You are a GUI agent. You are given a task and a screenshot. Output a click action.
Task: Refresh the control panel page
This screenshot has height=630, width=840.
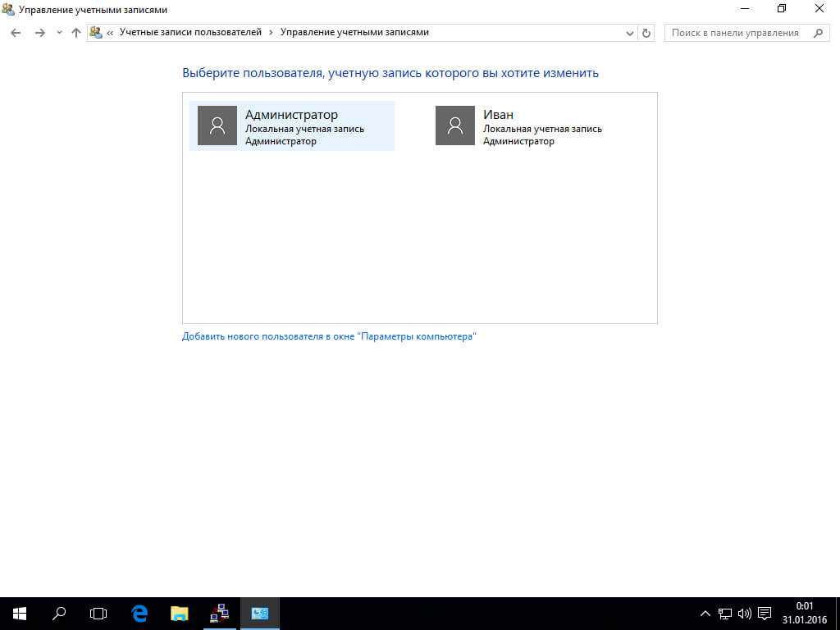coord(646,33)
